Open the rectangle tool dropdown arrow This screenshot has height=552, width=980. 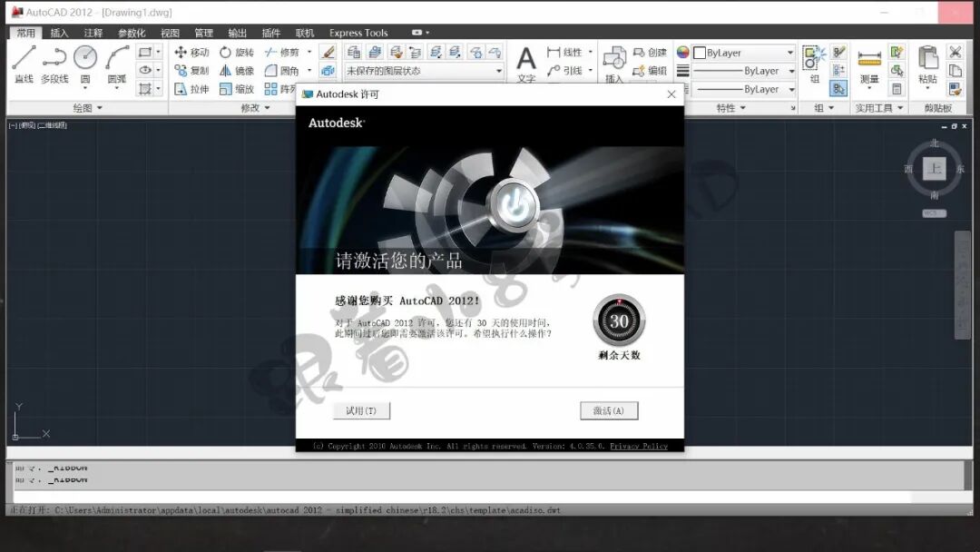158,52
